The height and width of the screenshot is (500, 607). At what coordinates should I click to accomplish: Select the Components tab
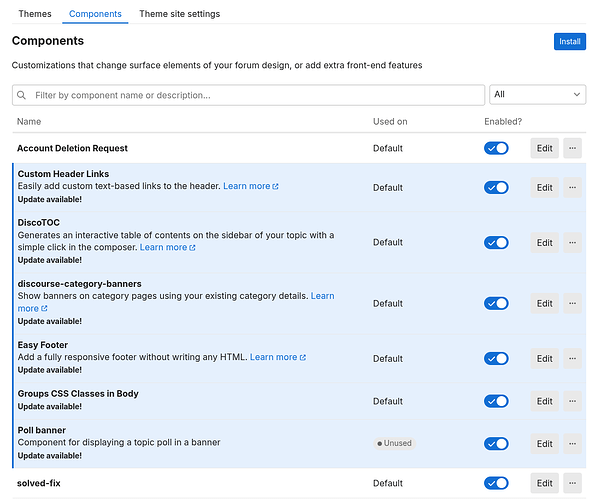click(x=95, y=14)
